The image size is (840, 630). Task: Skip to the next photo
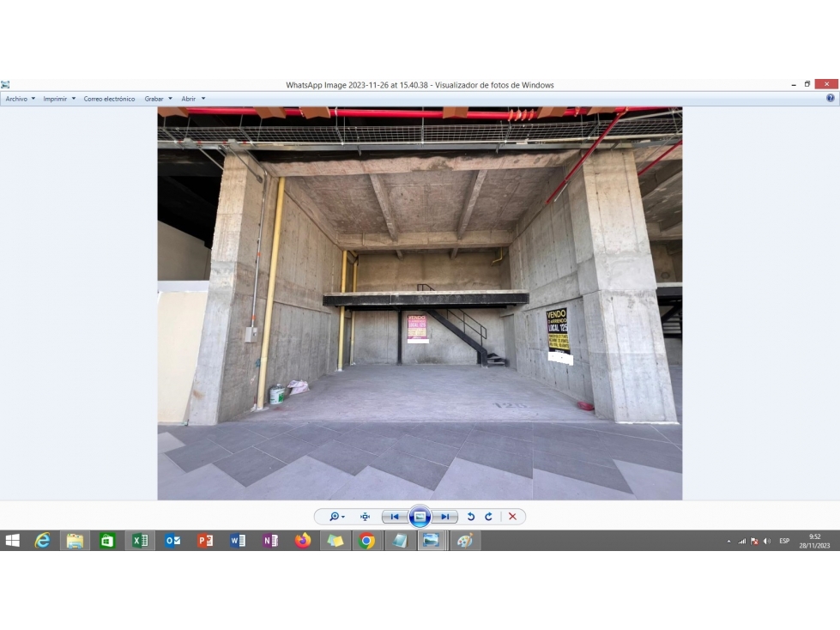pyautogui.click(x=445, y=517)
